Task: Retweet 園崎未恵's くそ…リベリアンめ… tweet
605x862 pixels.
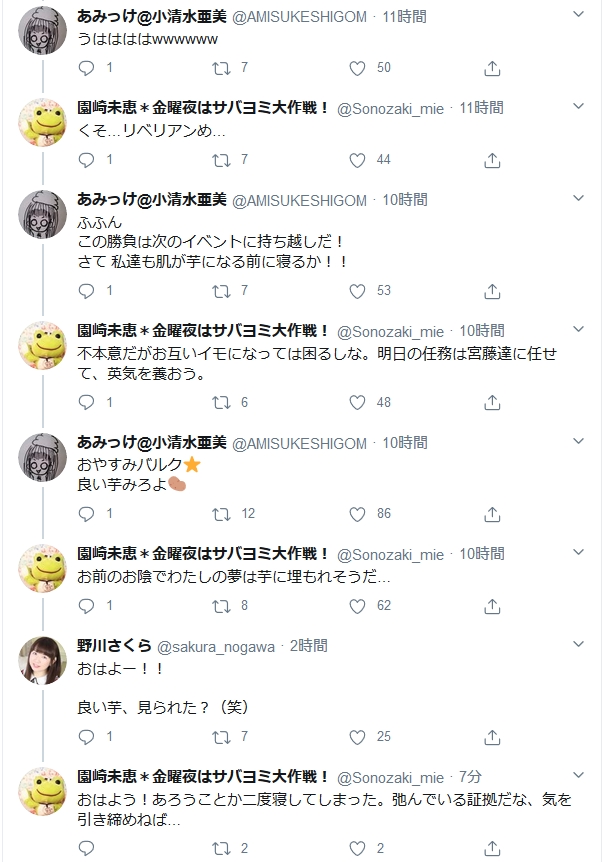Action: click(x=222, y=159)
